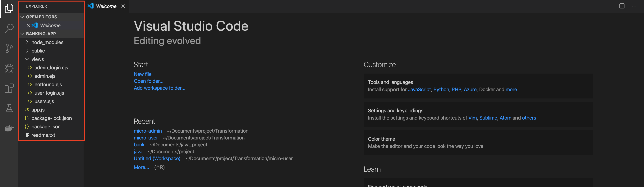Click the braces icon beside package.json
The width and height of the screenshot is (644, 187).
tap(27, 126)
